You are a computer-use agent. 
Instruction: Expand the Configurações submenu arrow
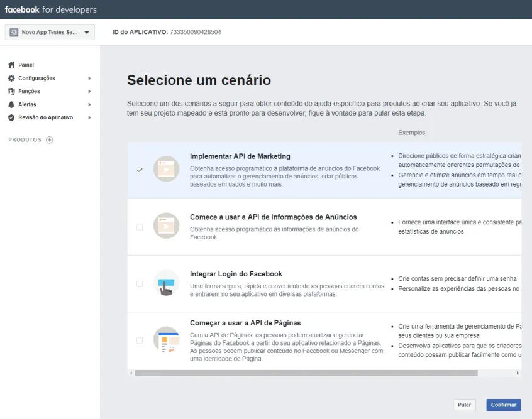click(89, 78)
